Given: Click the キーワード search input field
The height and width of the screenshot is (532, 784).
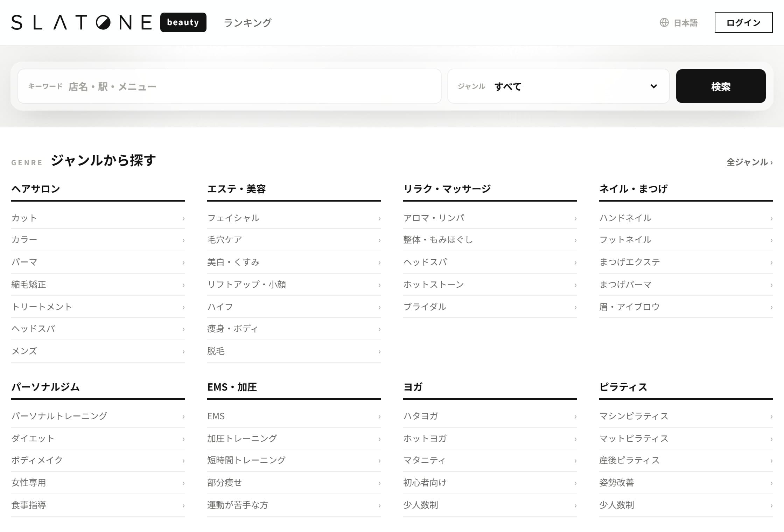Looking at the screenshot, I should coord(230,86).
